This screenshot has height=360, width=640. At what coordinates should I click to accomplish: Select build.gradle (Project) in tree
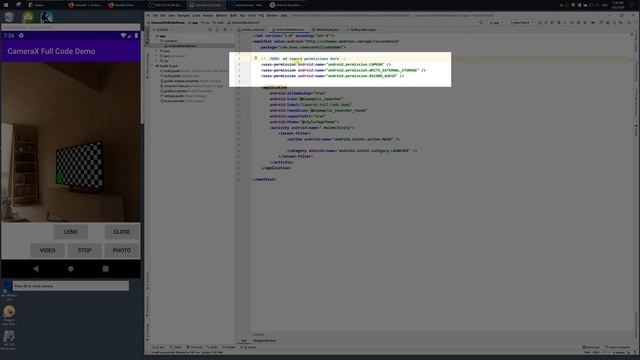click(194, 71)
